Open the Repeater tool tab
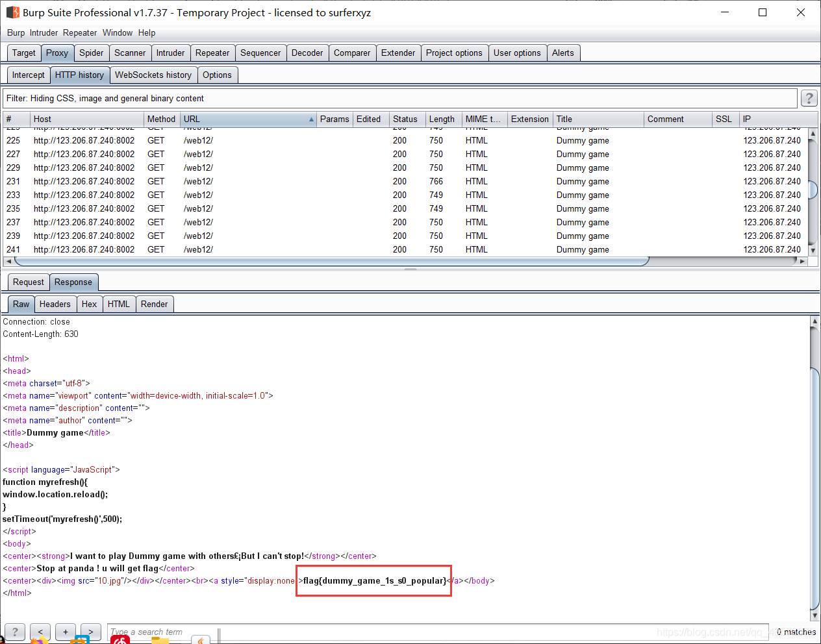The width and height of the screenshot is (821, 644). pyautogui.click(x=212, y=53)
